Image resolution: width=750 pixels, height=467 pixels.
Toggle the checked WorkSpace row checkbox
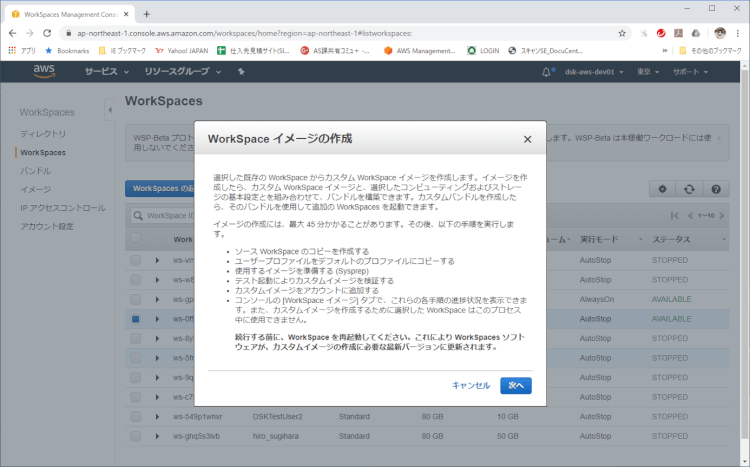click(x=135, y=320)
